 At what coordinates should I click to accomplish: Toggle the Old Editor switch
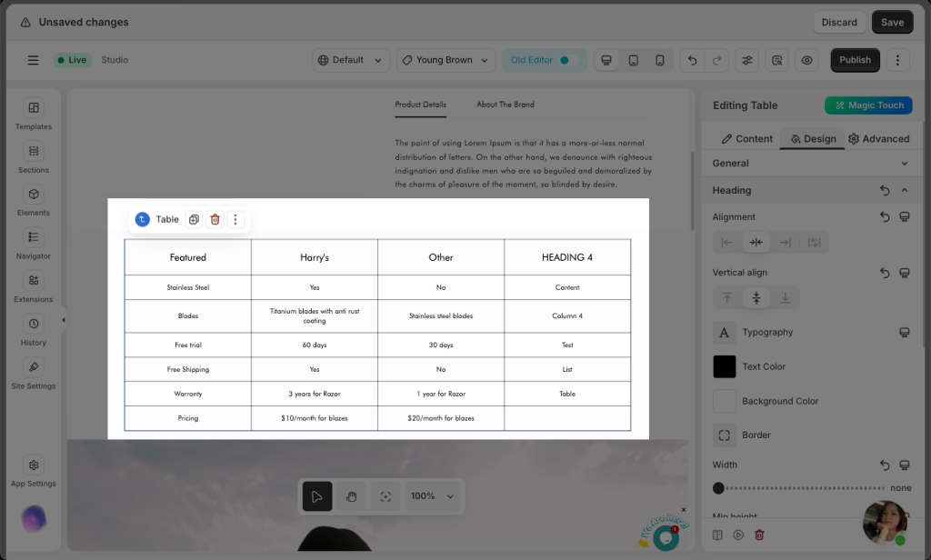click(567, 60)
